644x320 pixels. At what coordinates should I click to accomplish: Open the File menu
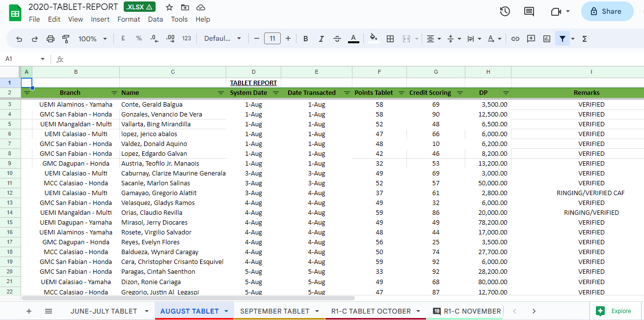(34, 19)
